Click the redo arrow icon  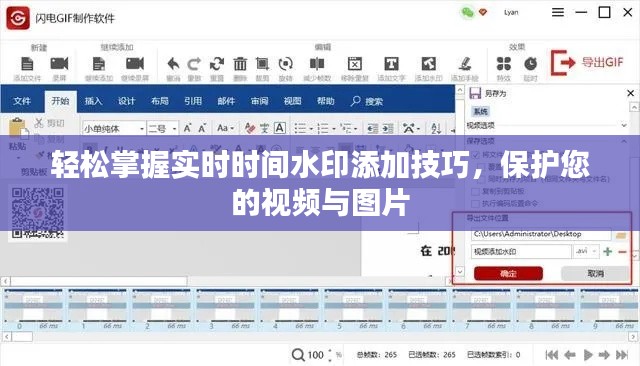pos(194,64)
